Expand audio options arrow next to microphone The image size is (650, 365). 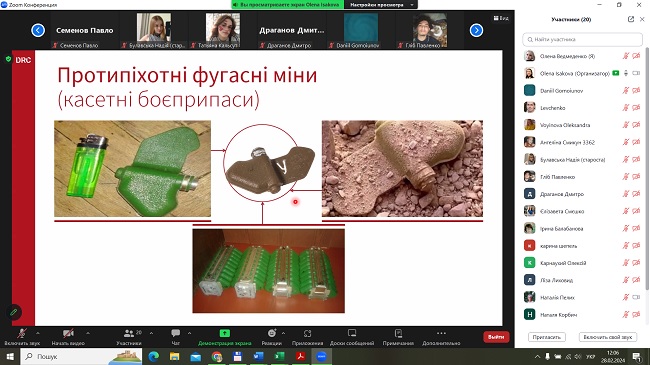(x=38, y=333)
